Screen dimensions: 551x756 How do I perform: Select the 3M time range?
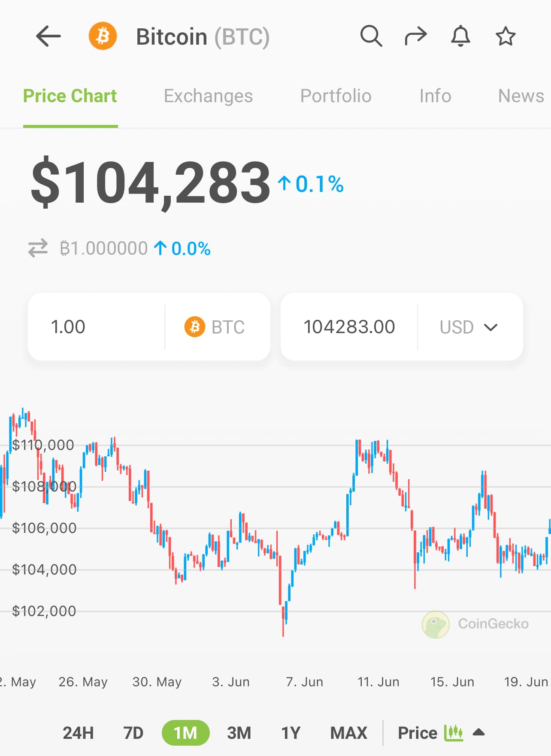click(239, 733)
